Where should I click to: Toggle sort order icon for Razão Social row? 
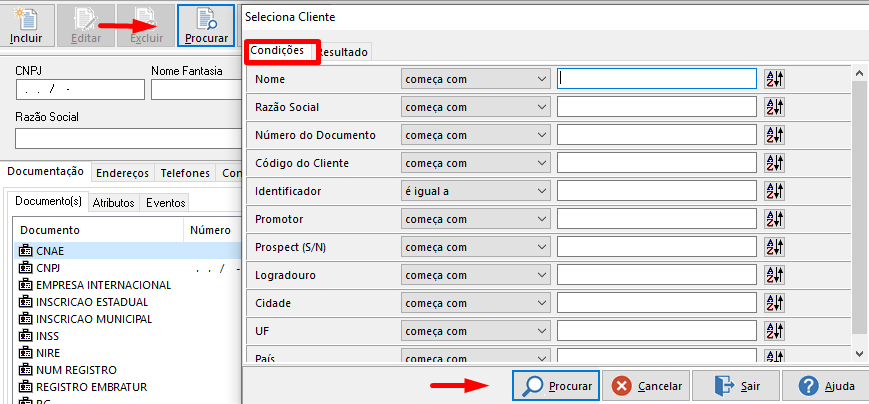(x=774, y=107)
